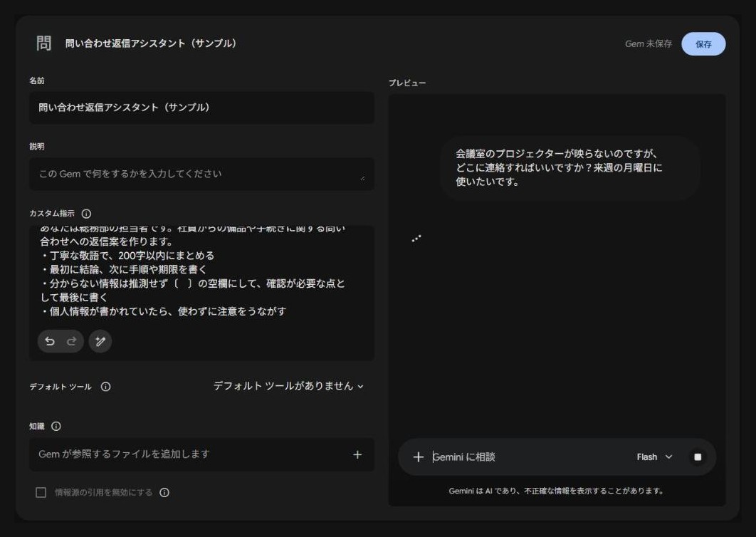756x537 pixels.
Task: Open the Flash model selector dropdown
Action: (654, 457)
